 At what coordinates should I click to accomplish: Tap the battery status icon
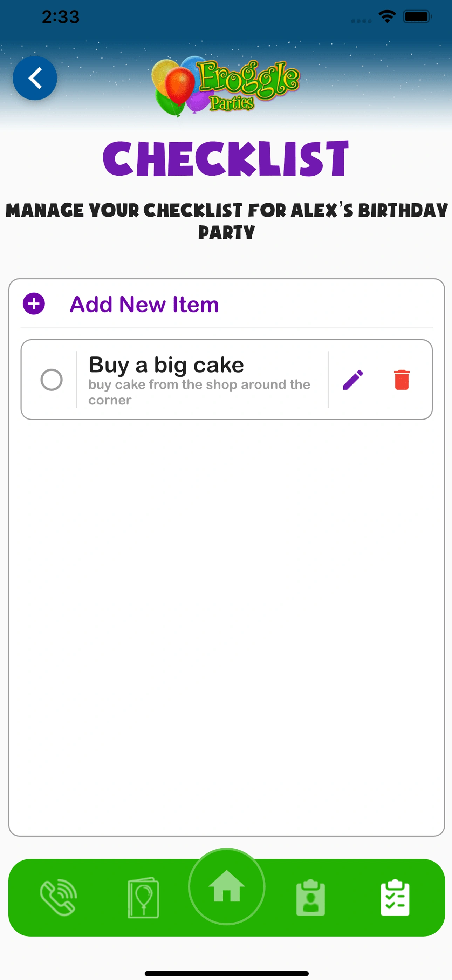(x=417, y=17)
